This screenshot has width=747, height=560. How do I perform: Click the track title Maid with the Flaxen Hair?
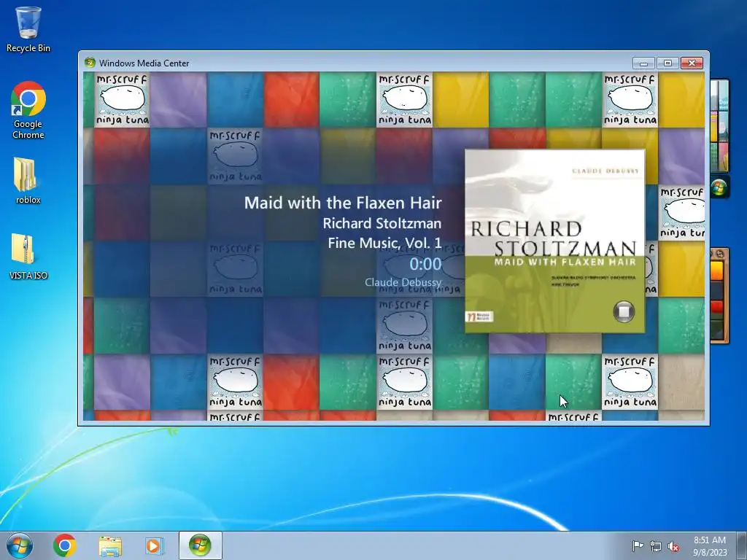pos(343,203)
